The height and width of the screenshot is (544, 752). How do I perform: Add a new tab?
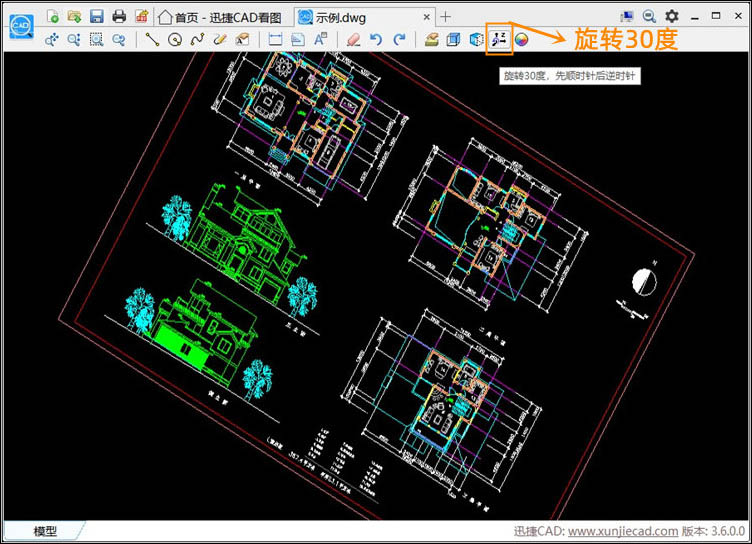pyautogui.click(x=446, y=17)
